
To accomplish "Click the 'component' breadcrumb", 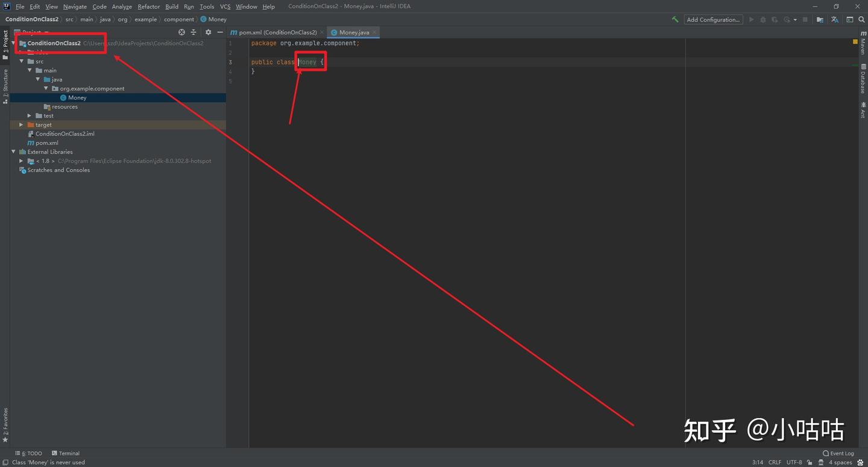I will point(179,19).
